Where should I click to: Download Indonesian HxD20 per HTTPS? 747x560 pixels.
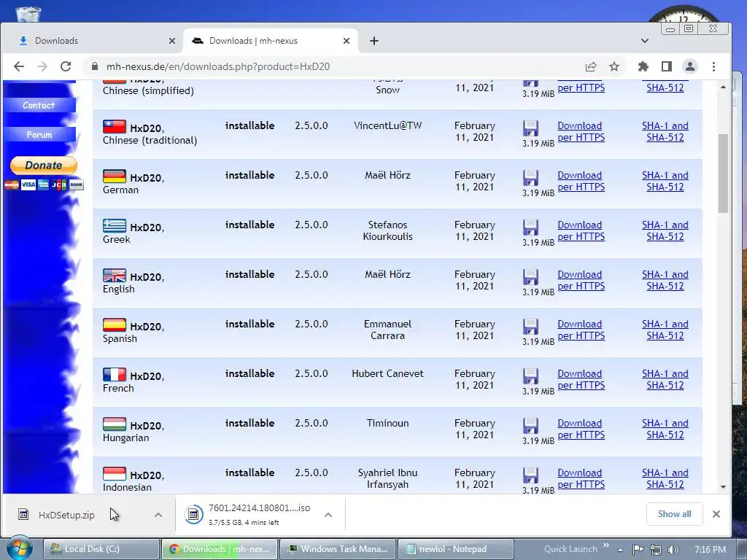pos(581,478)
